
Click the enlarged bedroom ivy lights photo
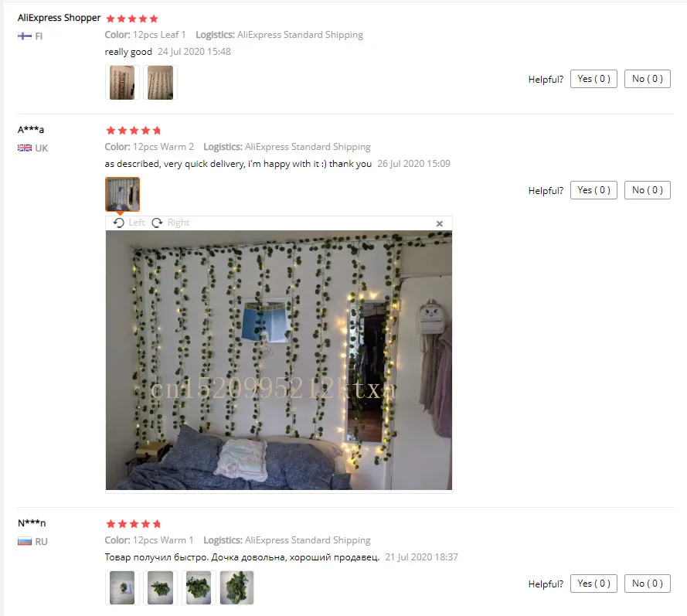pos(279,360)
